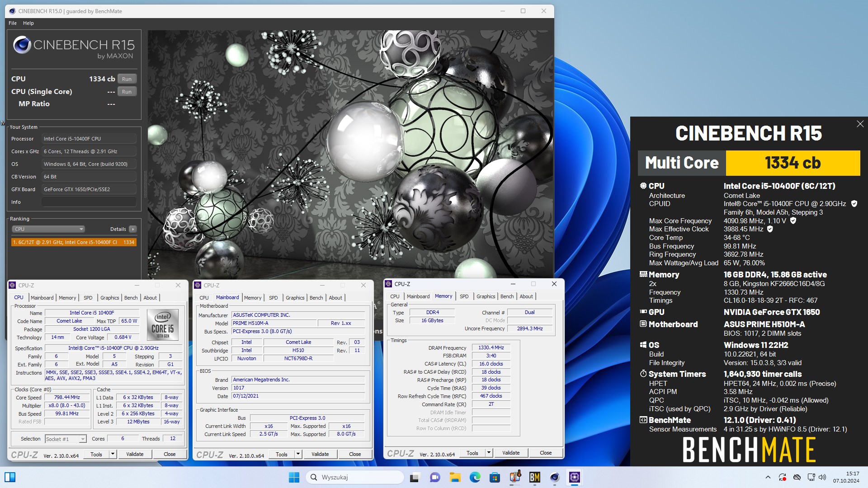868x488 pixels.
Task: Switch to Mainboard tab in first CPU-Z window
Action: click(x=42, y=298)
